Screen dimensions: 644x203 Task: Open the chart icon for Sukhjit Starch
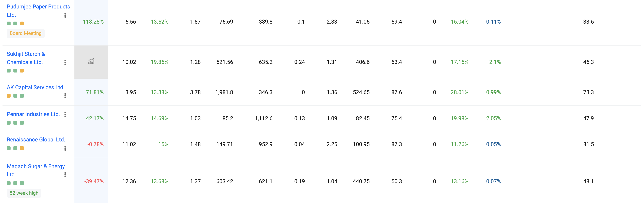tap(91, 62)
